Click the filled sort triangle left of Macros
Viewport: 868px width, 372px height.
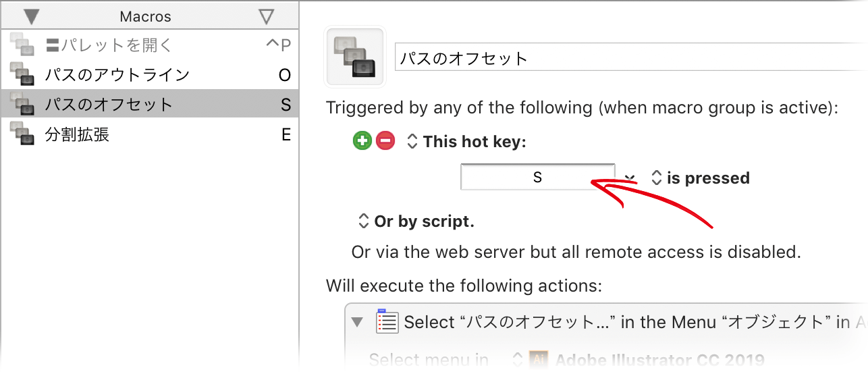32,16
